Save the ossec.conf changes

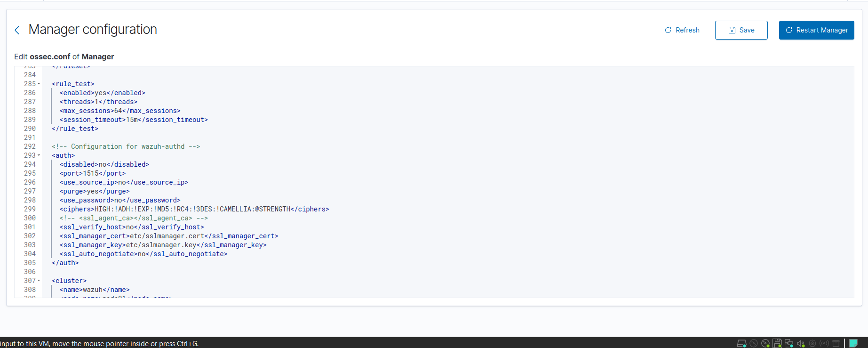pyautogui.click(x=741, y=30)
